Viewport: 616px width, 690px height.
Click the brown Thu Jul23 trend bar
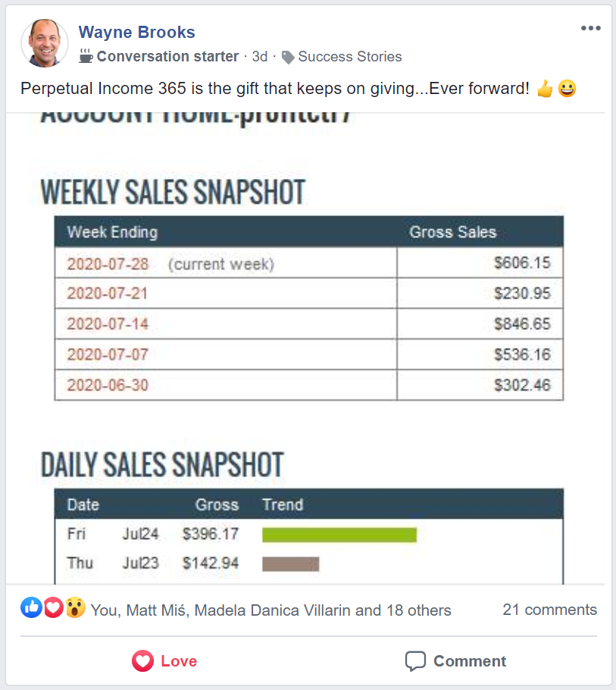pyautogui.click(x=291, y=563)
